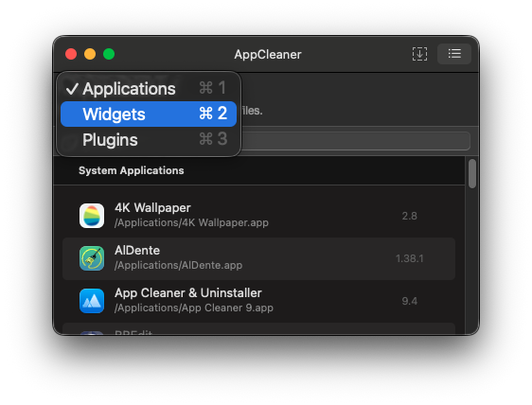Image resolution: width=532 pixels, height=405 pixels.
Task: Minimize AppCleaner with the yellow button
Action: click(x=90, y=54)
